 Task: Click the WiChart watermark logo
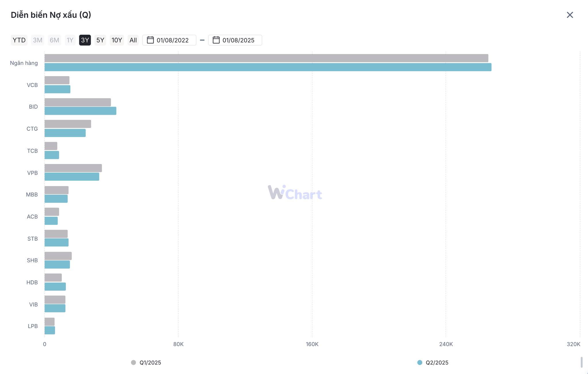pyautogui.click(x=295, y=193)
